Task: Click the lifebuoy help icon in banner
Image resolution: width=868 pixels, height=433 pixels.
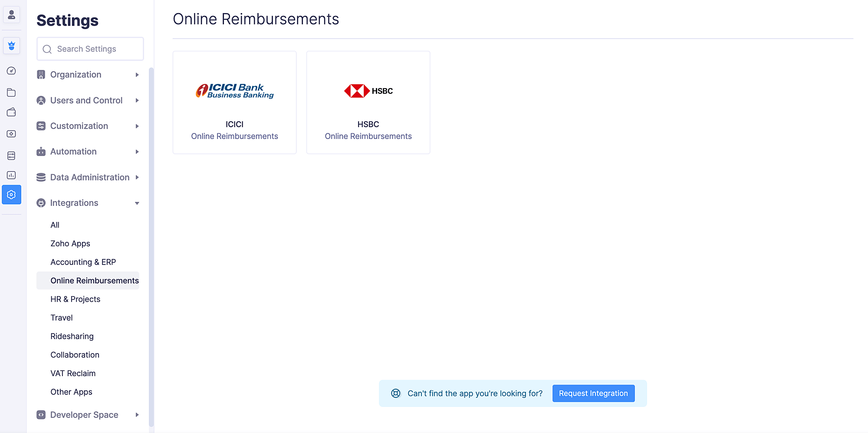Action: click(x=395, y=393)
